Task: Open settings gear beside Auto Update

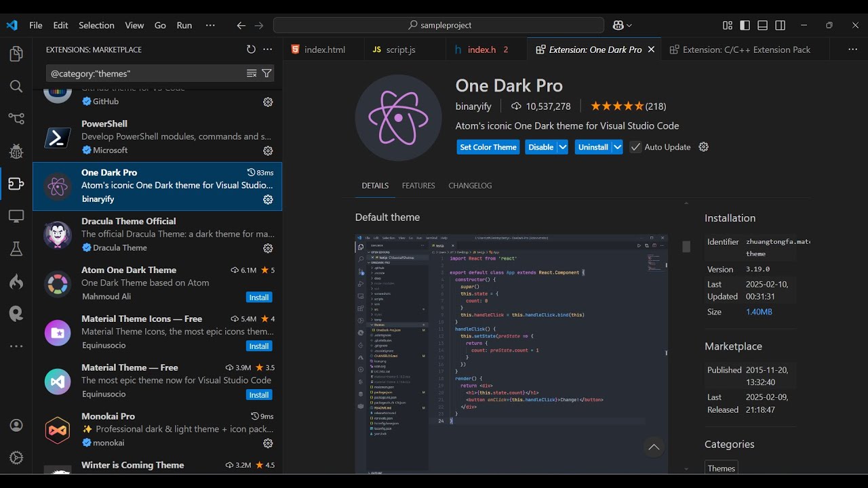Action: coord(704,147)
